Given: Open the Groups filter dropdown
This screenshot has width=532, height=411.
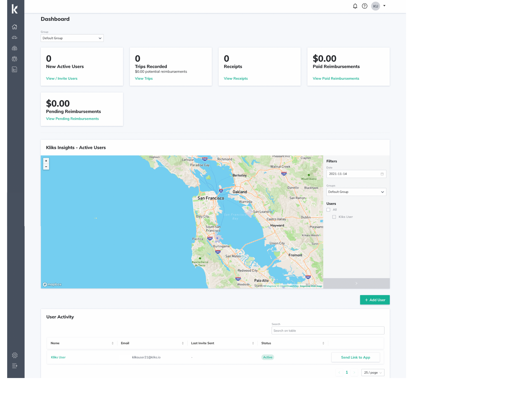Looking at the screenshot, I should coord(356,192).
